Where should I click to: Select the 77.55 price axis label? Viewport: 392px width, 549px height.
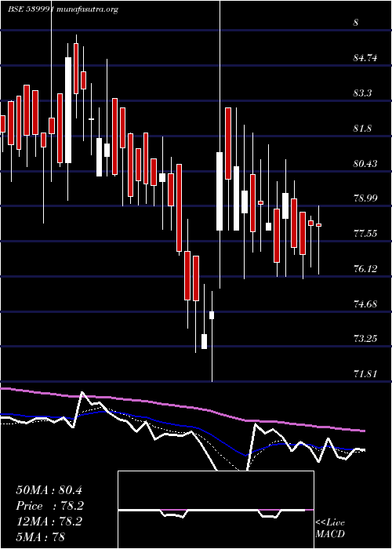click(x=365, y=234)
